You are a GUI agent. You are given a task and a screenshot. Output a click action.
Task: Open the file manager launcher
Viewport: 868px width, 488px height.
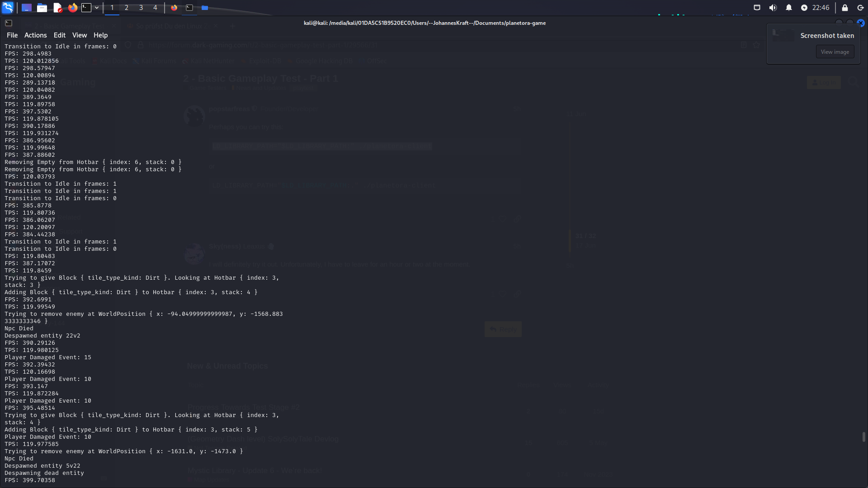coord(42,8)
